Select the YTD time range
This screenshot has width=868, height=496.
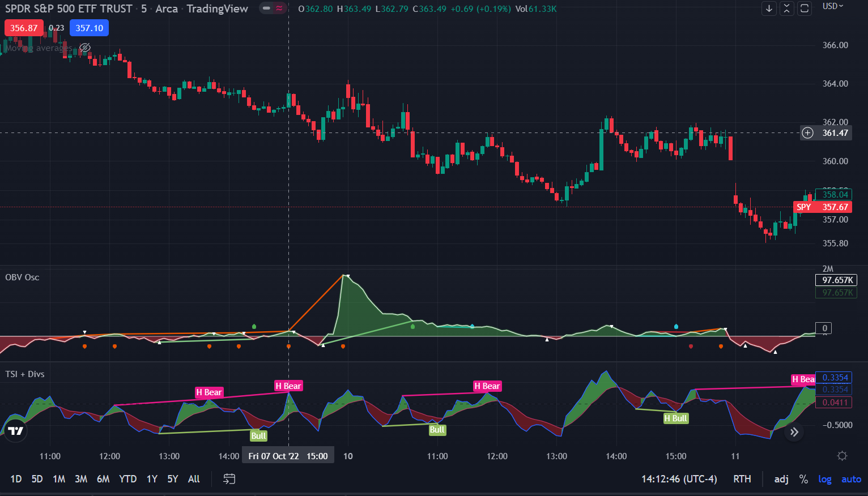point(128,479)
